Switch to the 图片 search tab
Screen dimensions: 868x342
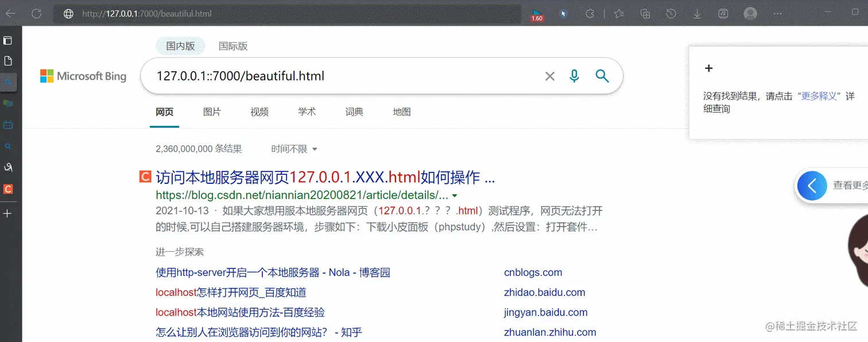pyautogui.click(x=212, y=112)
